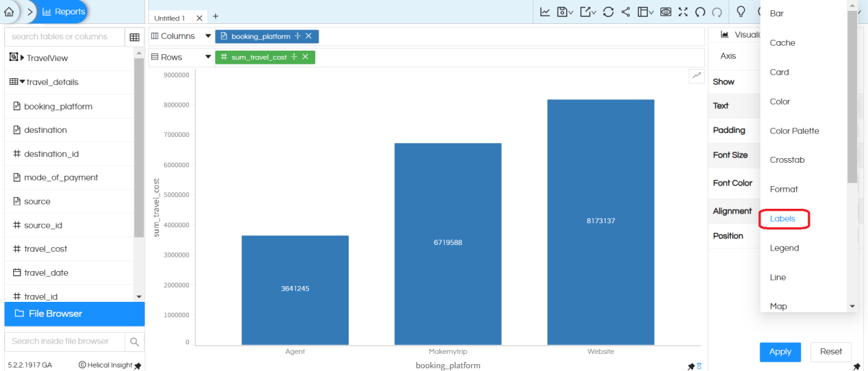This screenshot has width=868, height=371.
Task: Click the tables grid view icon
Action: pos(134,37)
